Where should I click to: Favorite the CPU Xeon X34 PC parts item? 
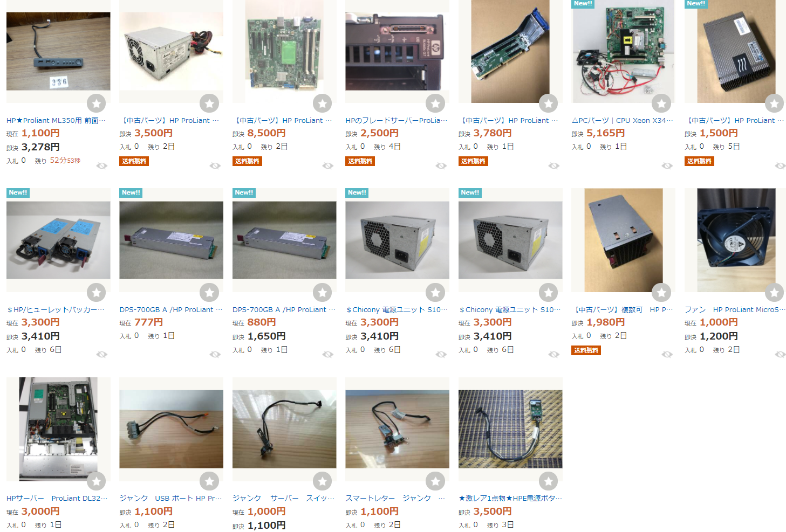tap(661, 103)
